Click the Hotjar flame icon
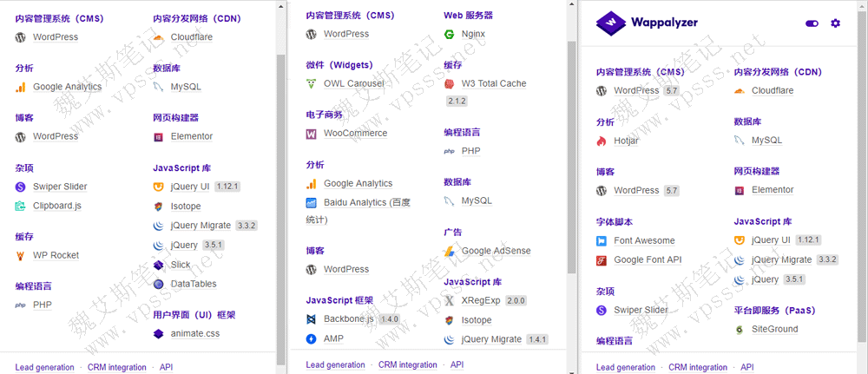The image size is (868, 374). click(x=602, y=141)
